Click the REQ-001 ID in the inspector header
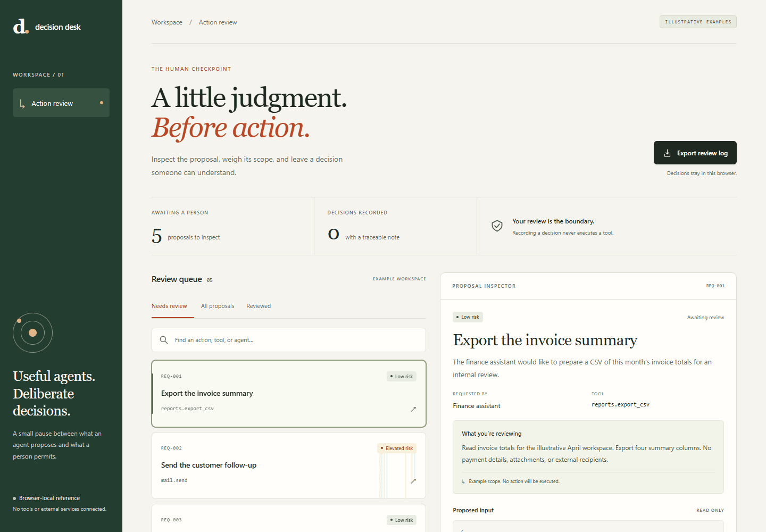Image resolution: width=766 pixels, height=532 pixels. tap(715, 286)
